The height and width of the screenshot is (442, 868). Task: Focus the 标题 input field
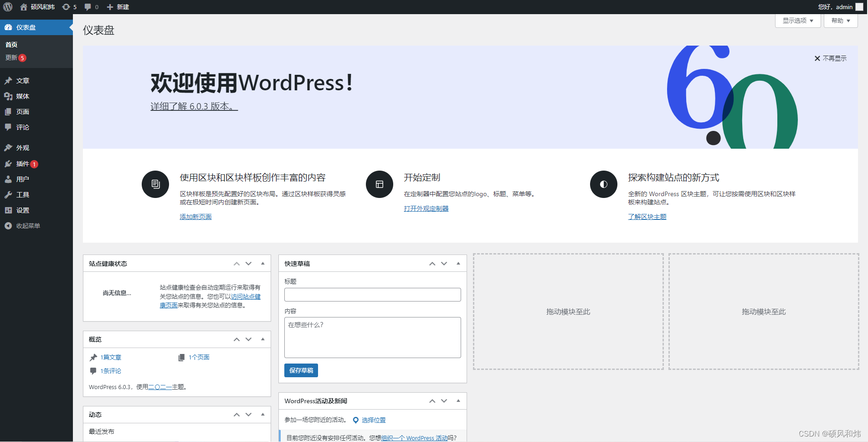[x=373, y=295]
